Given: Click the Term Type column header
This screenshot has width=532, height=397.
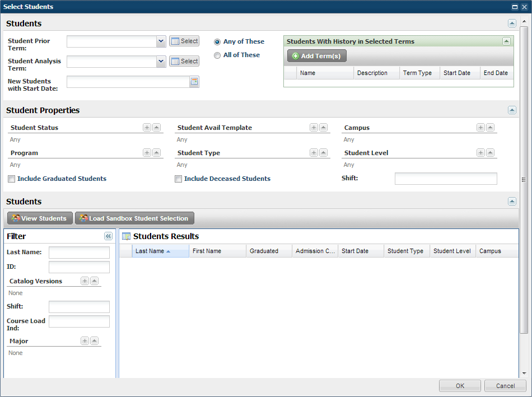Looking at the screenshot, I should click(419, 73).
